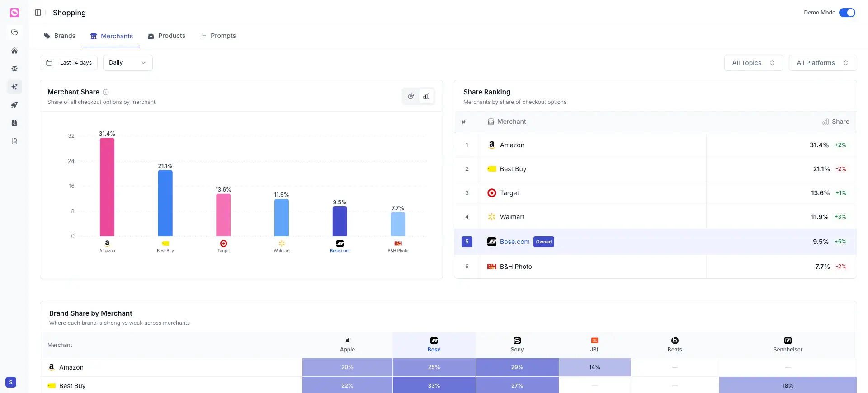Viewport: 868px width, 393px height.
Task: Open the Daily interval dropdown
Action: [x=128, y=63]
